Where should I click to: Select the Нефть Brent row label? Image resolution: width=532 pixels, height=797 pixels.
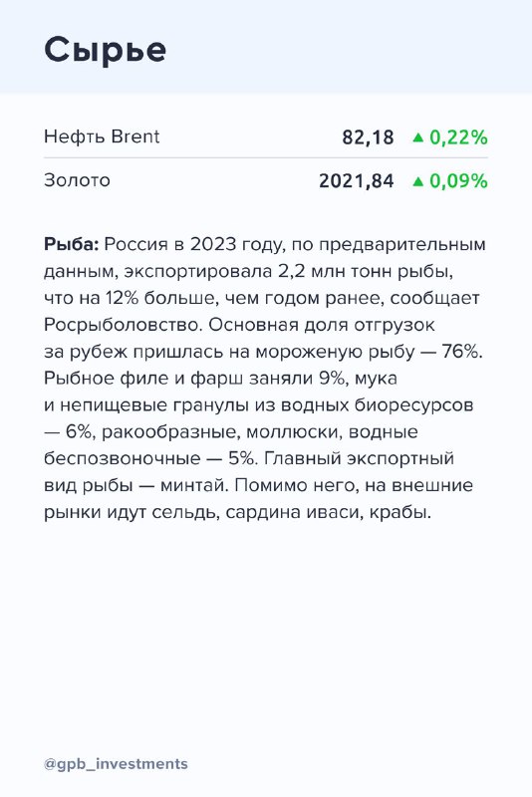tap(102, 136)
